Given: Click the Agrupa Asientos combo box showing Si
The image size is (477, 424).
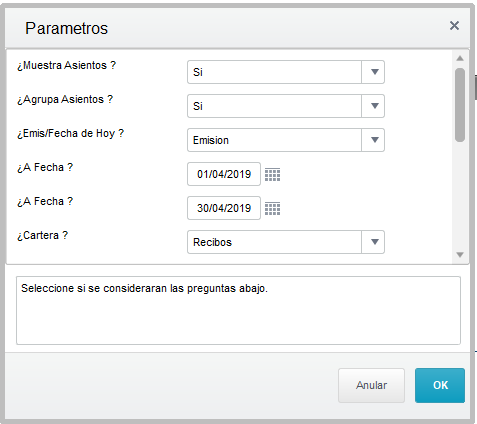Looking at the screenshot, I should [286, 106].
